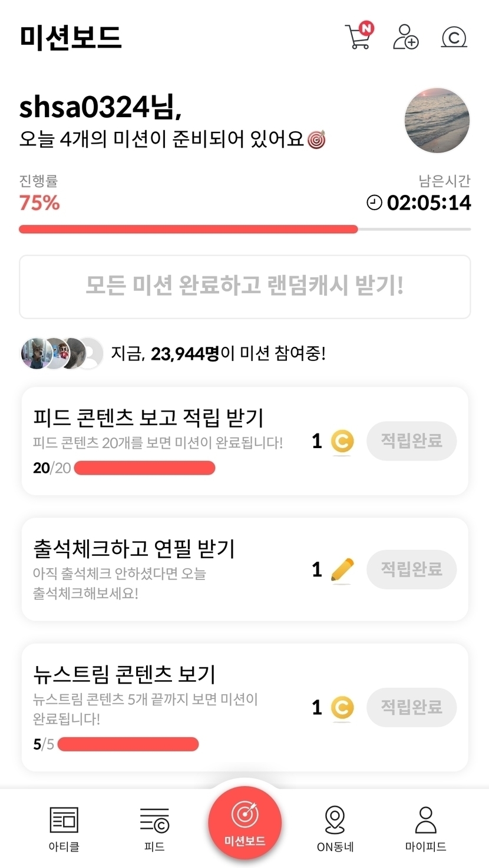The height and width of the screenshot is (868, 489).
Task: Switch to the 아티클 tab
Action: coord(64,828)
